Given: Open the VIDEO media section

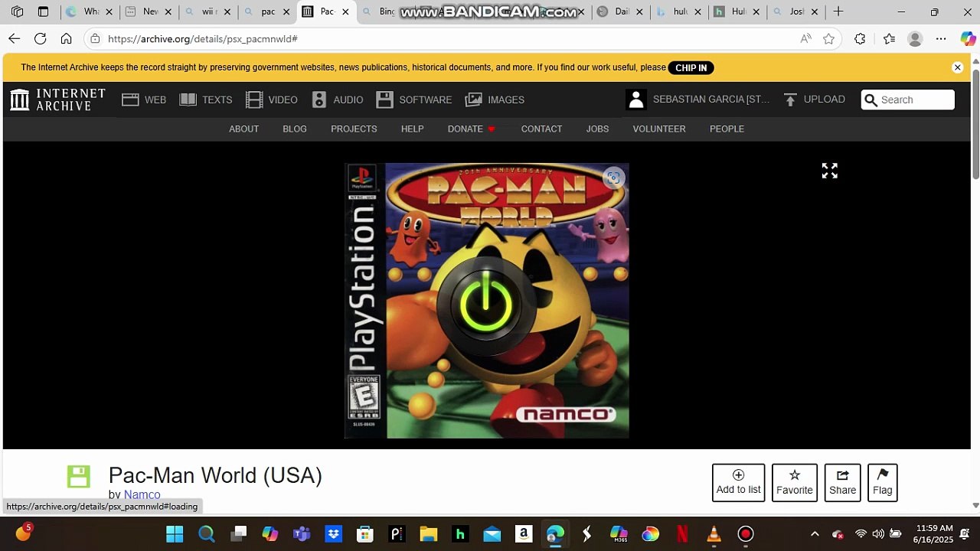Looking at the screenshot, I should click(272, 99).
